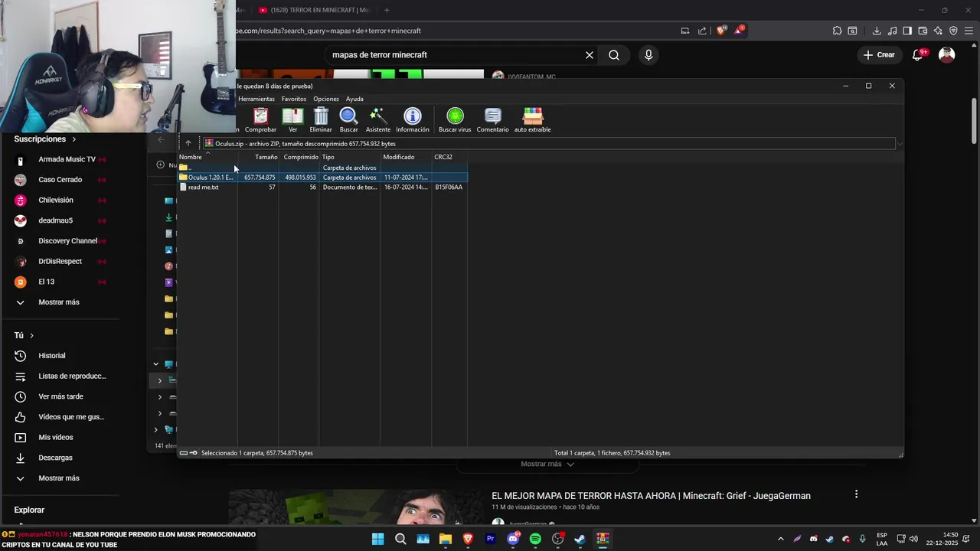Click the Brave Rewards triangle icon
The width and height of the screenshot is (980, 551).
pos(739,31)
